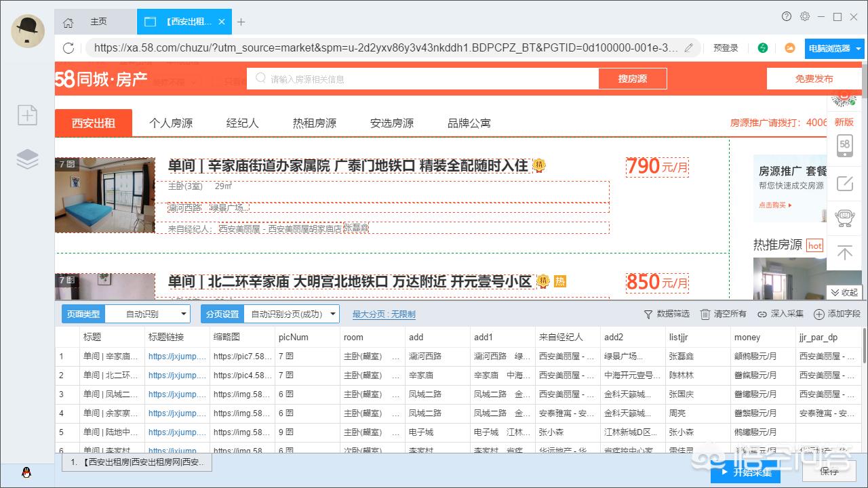Open a new tab with the plus icon
The width and height of the screenshot is (868, 488).
pos(241,22)
